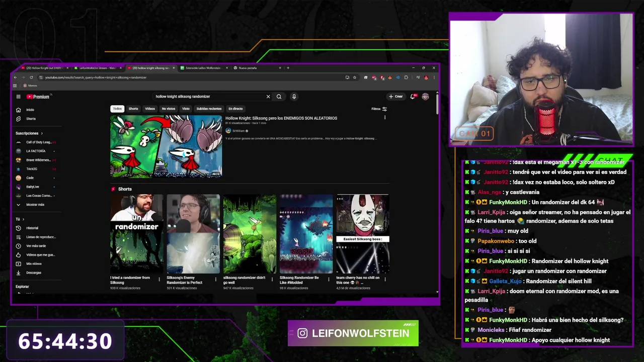644x362 pixels.
Task: Open Ver más tarde list
Action: 35,246
